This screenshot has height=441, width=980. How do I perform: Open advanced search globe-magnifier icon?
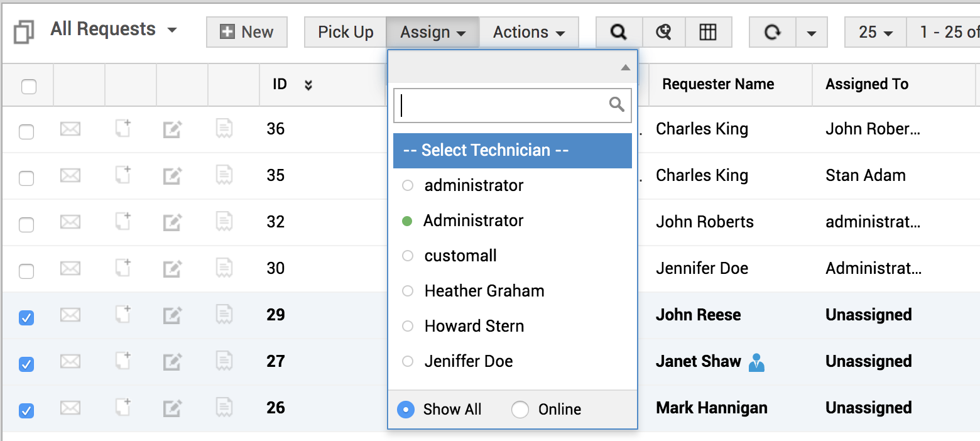point(663,32)
